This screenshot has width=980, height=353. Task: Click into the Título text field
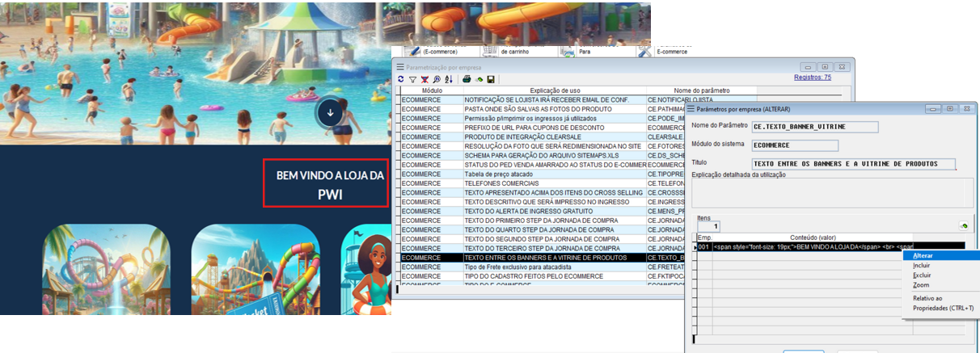853,164
